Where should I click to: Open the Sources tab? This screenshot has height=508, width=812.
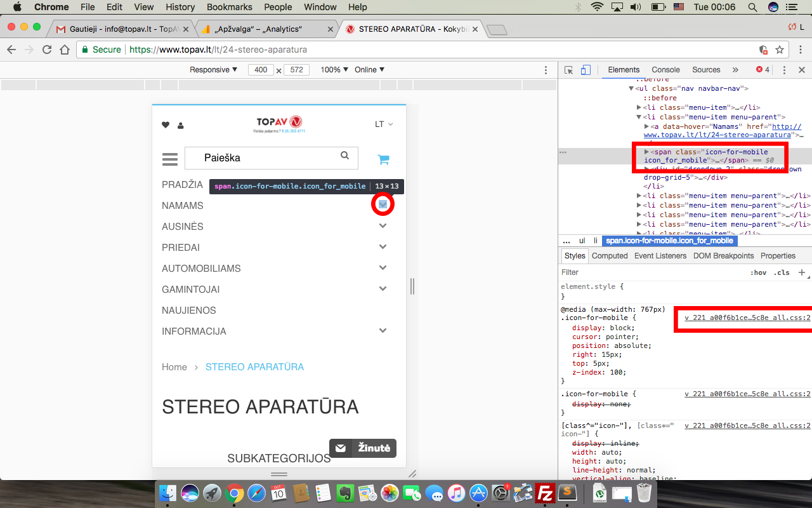click(706, 70)
